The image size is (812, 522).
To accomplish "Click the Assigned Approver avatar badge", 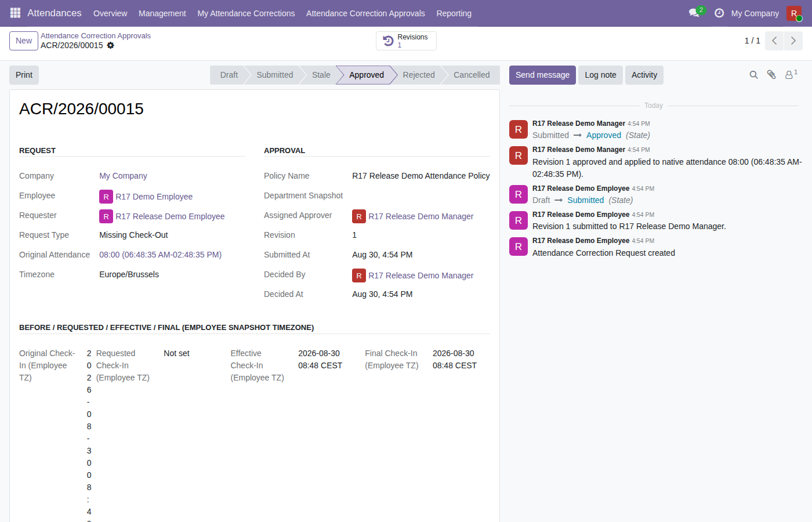I will point(359,216).
